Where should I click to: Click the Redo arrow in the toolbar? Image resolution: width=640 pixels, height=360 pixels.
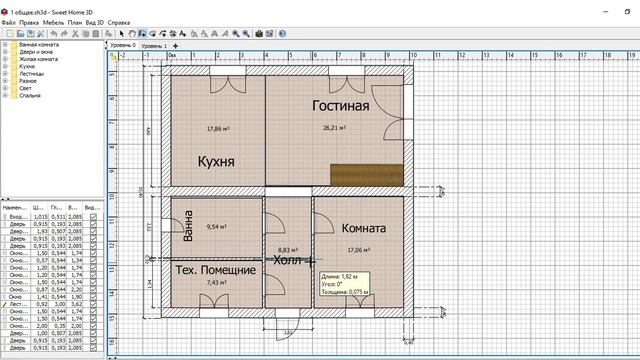[x=64, y=34]
